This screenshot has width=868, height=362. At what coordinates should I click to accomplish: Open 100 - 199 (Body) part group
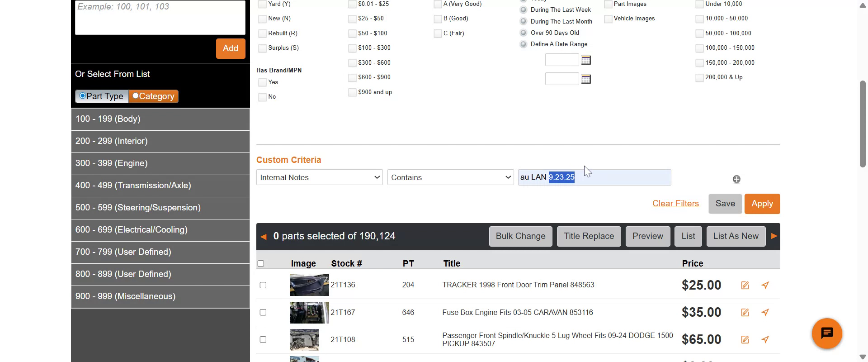click(x=160, y=119)
